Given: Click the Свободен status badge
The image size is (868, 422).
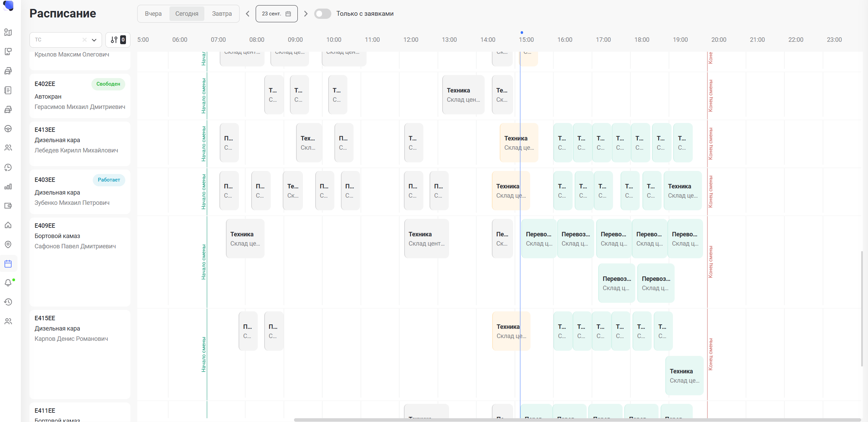Looking at the screenshot, I should [x=108, y=84].
